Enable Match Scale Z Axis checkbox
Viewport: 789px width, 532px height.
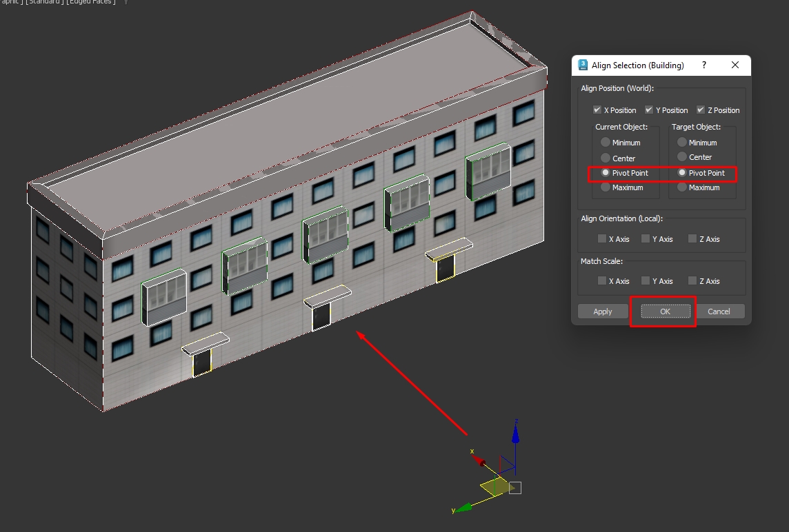692,280
